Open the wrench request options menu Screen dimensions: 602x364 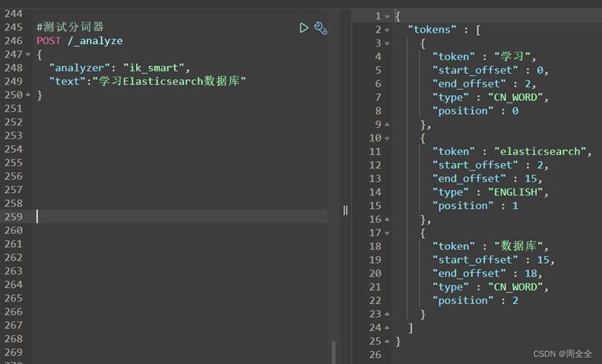(321, 28)
